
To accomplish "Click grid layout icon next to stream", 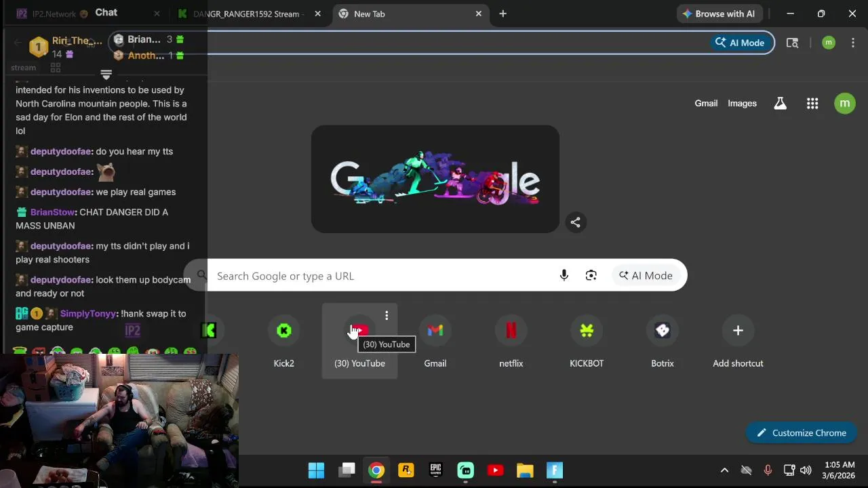I will click(56, 68).
